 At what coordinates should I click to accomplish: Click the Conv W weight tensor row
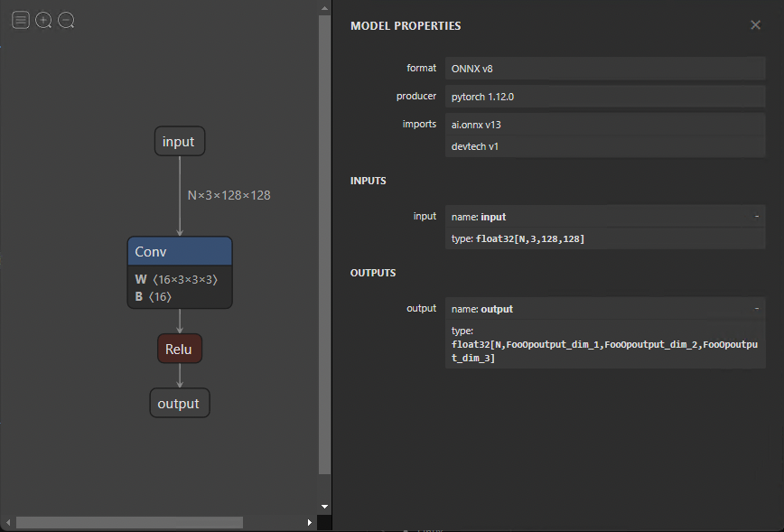tap(177, 280)
